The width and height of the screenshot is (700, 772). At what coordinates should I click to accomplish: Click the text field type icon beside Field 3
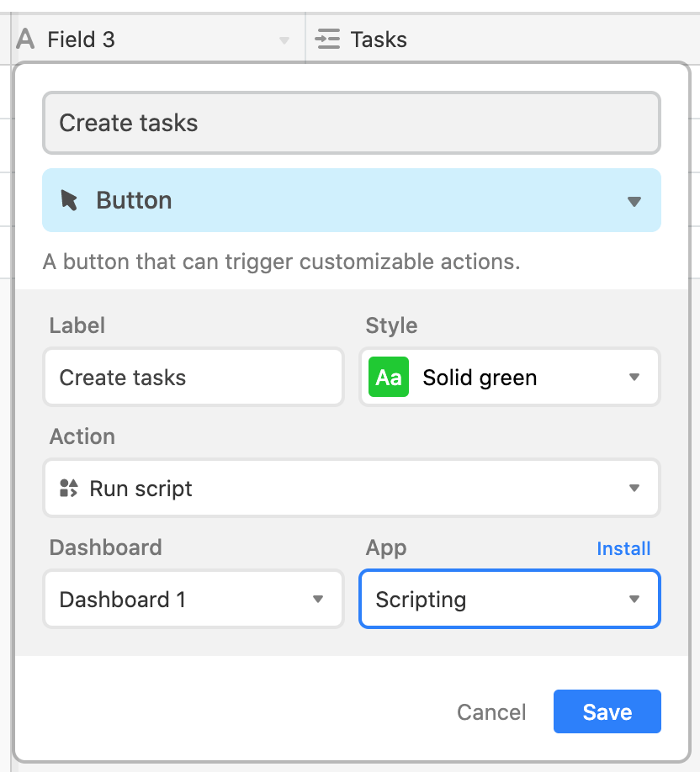point(25,39)
